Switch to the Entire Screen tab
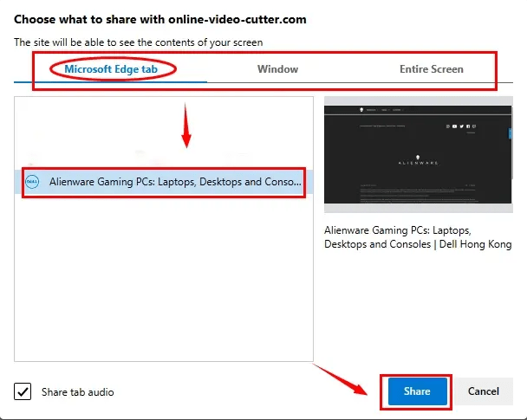 click(x=431, y=69)
